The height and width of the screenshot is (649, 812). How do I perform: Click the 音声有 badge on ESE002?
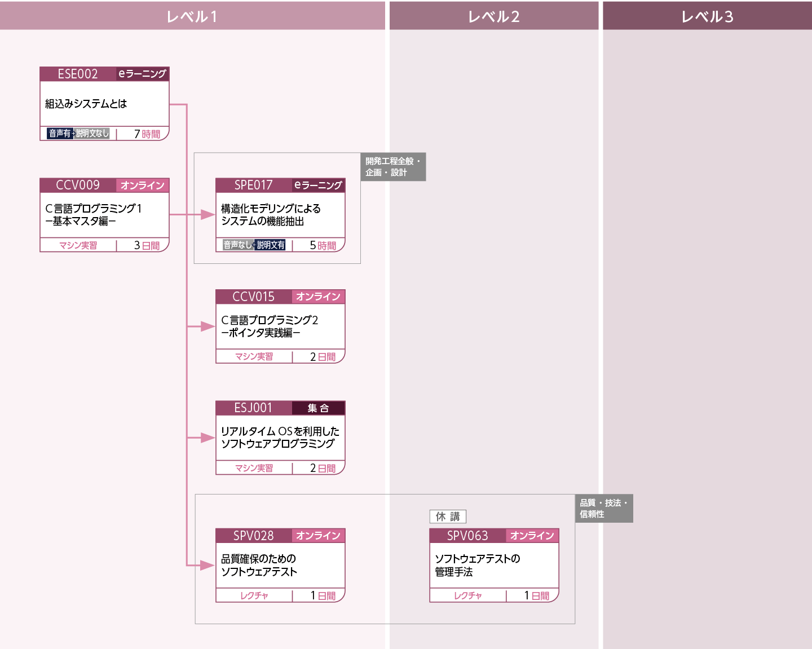coord(60,134)
